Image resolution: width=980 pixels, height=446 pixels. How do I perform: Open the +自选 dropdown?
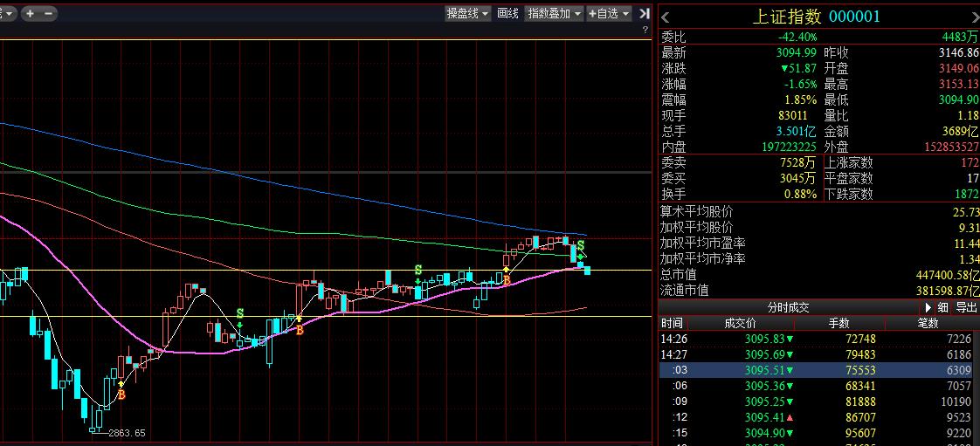(609, 13)
